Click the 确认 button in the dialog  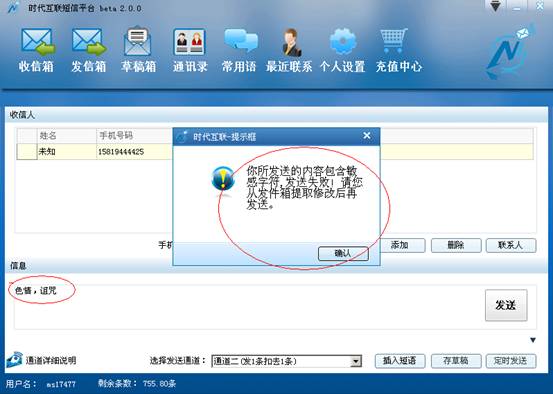point(343,253)
